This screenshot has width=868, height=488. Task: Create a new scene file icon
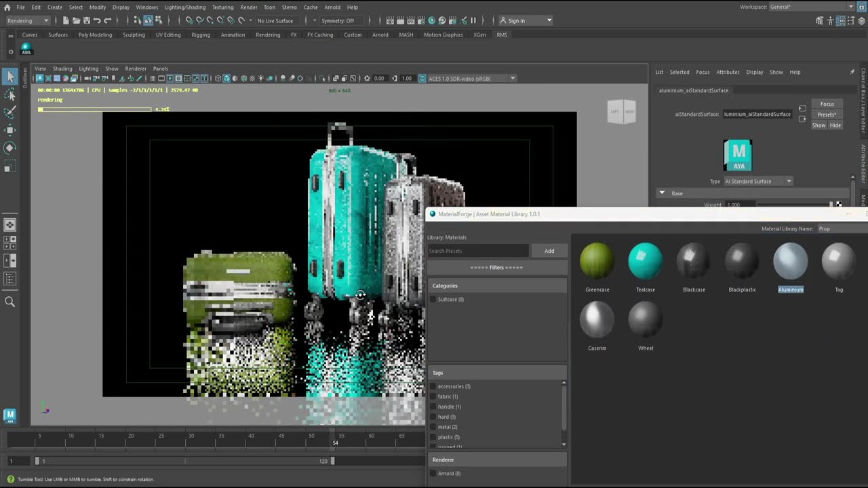pos(66,20)
